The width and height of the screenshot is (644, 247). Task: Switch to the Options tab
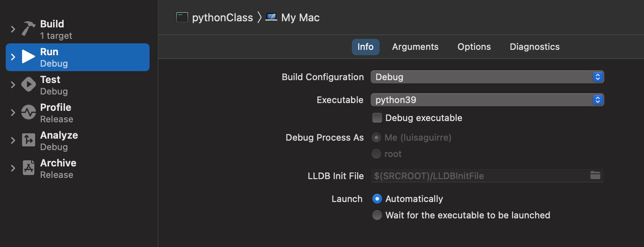tap(474, 47)
